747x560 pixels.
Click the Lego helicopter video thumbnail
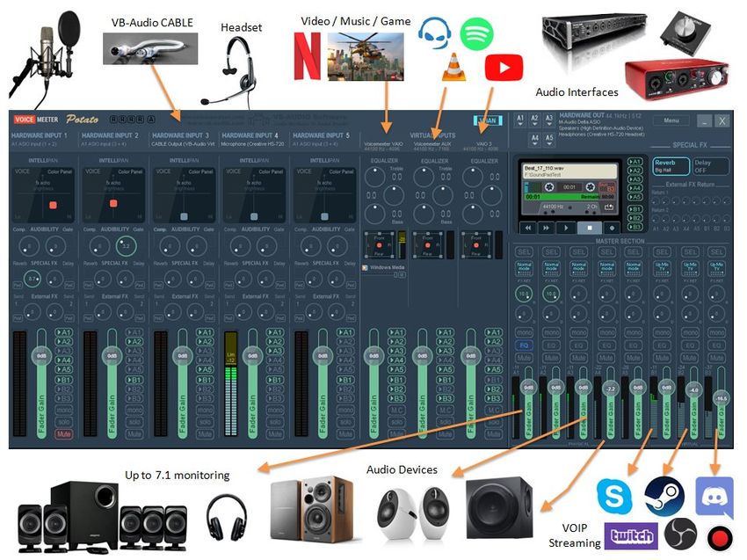pos(366,56)
